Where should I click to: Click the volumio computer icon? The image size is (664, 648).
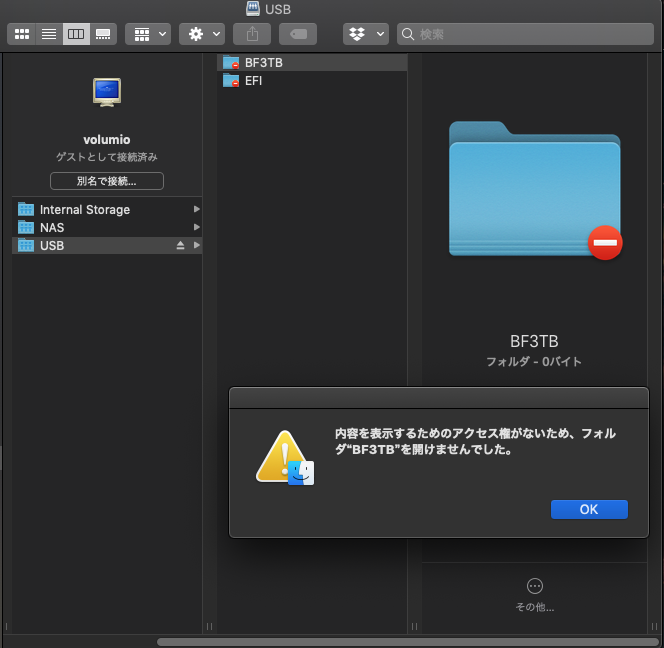[107, 92]
